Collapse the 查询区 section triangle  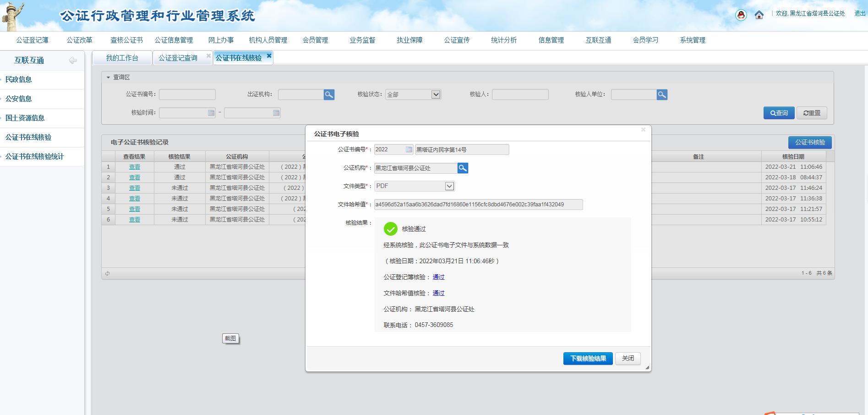(x=109, y=77)
